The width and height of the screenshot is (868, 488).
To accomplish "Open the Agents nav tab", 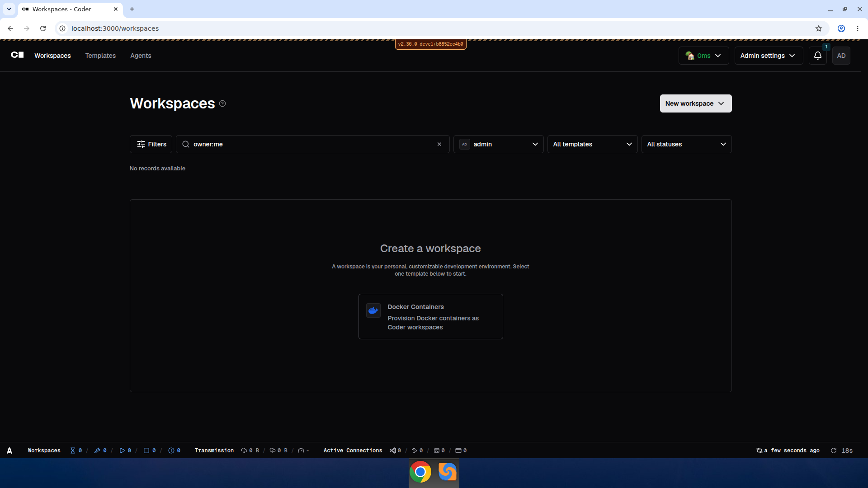I will coord(141,56).
